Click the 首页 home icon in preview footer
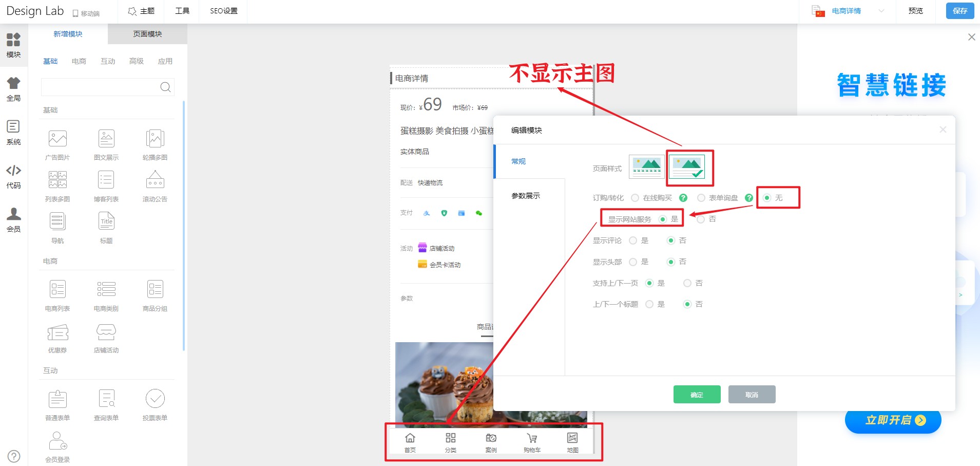Screen dimensions: 980x466 tap(410, 438)
